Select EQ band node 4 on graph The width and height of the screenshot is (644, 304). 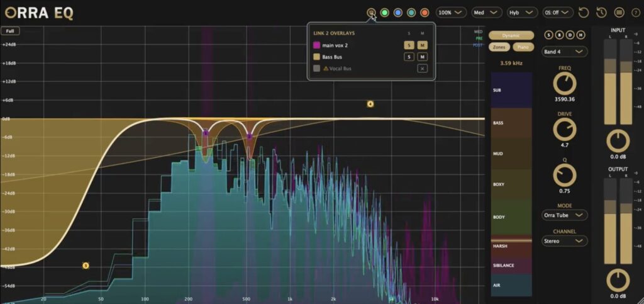370,104
